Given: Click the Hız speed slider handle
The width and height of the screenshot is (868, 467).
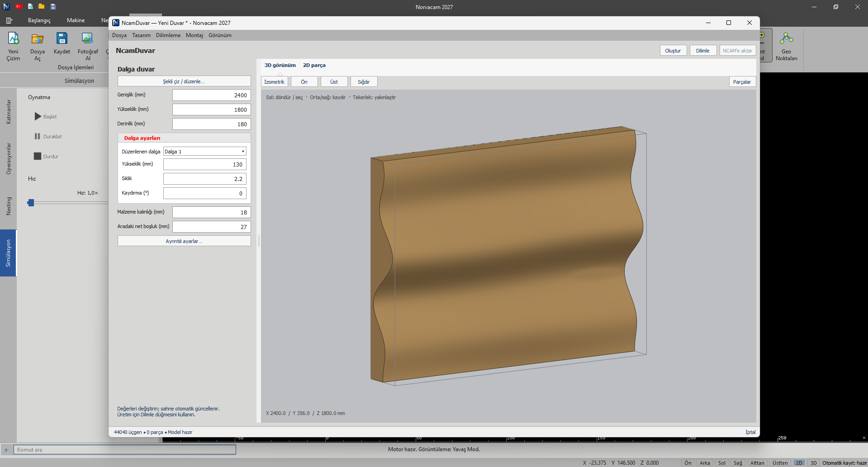Looking at the screenshot, I should pyautogui.click(x=31, y=203).
